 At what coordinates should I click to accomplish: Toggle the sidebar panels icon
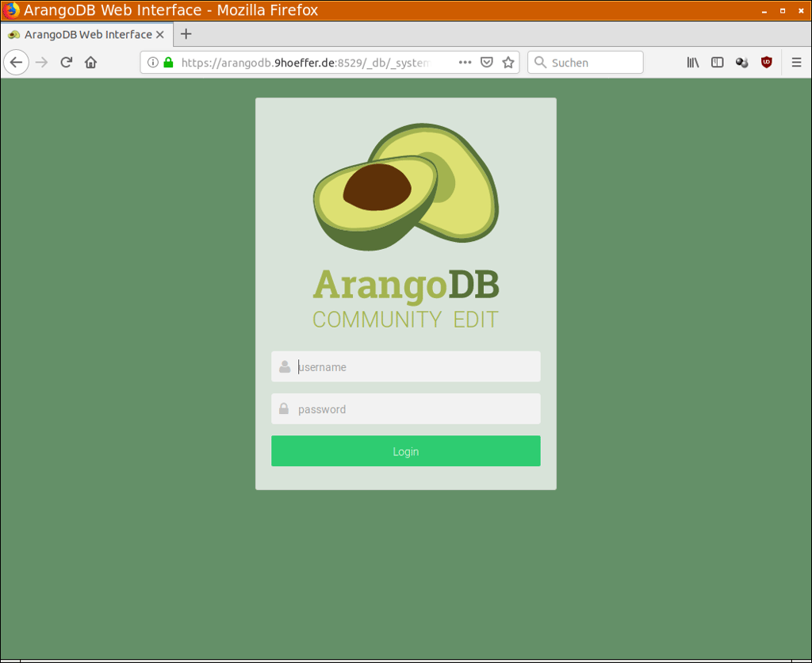(x=717, y=62)
